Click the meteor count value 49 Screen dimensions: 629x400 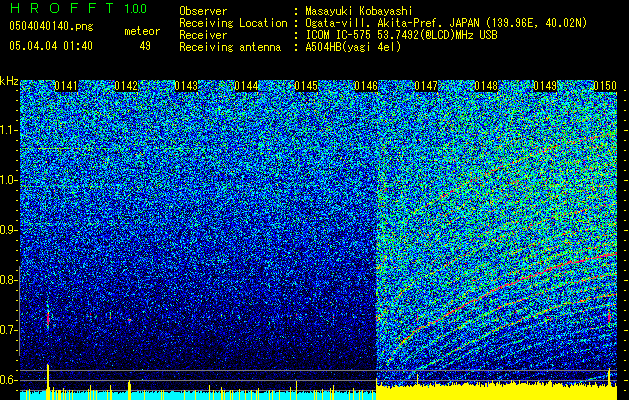[x=145, y=46]
